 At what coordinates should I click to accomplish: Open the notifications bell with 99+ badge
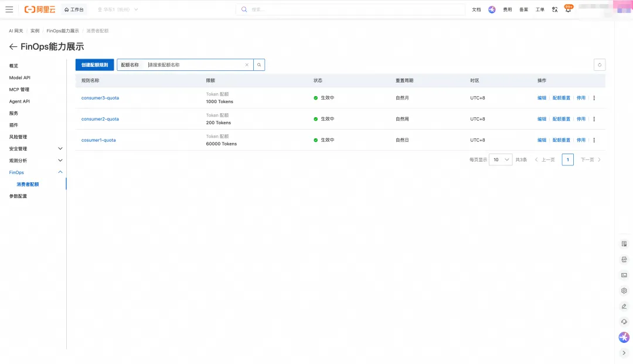coord(568,9)
